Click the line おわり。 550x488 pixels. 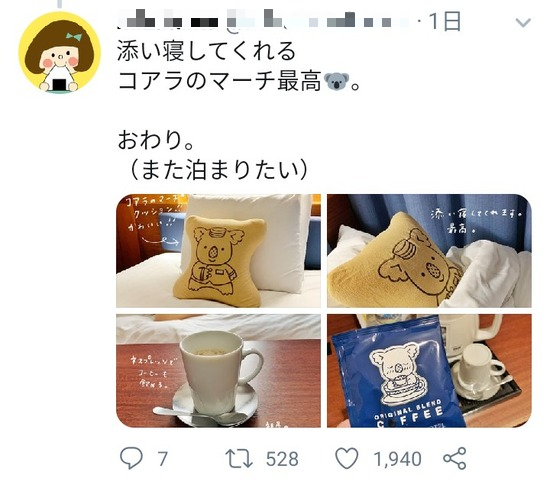156,140
